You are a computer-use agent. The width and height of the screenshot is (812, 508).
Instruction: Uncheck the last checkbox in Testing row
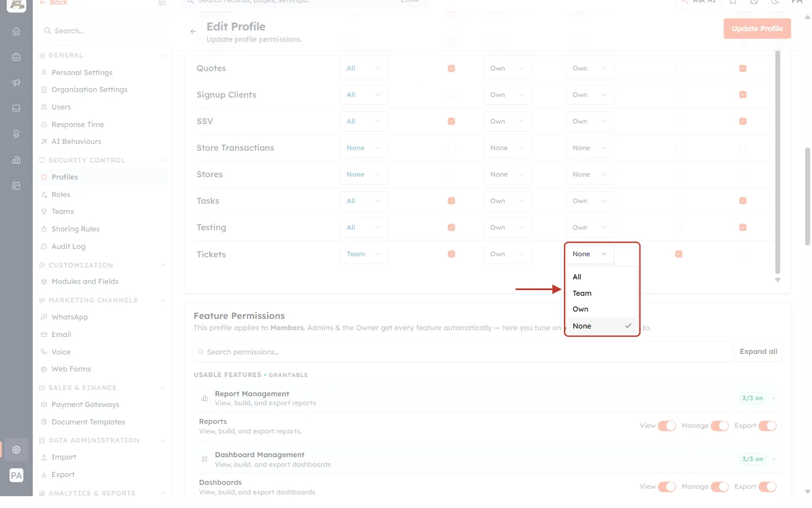743,227
